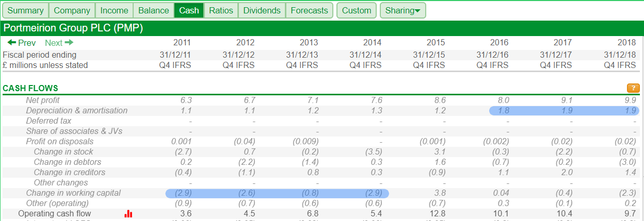The width and height of the screenshot is (644, 221).
Task: Select the CASH FLOWS section heading
Action: pos(30,89)
